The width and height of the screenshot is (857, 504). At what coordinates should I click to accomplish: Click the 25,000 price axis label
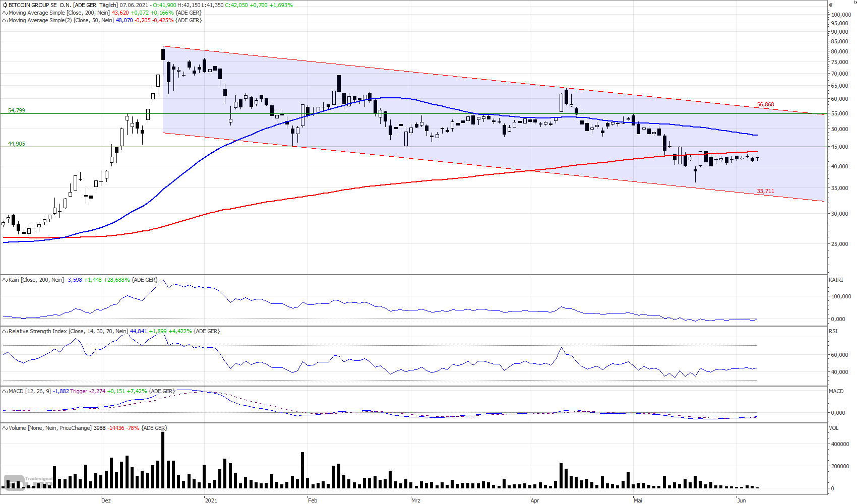click(840, 244)
